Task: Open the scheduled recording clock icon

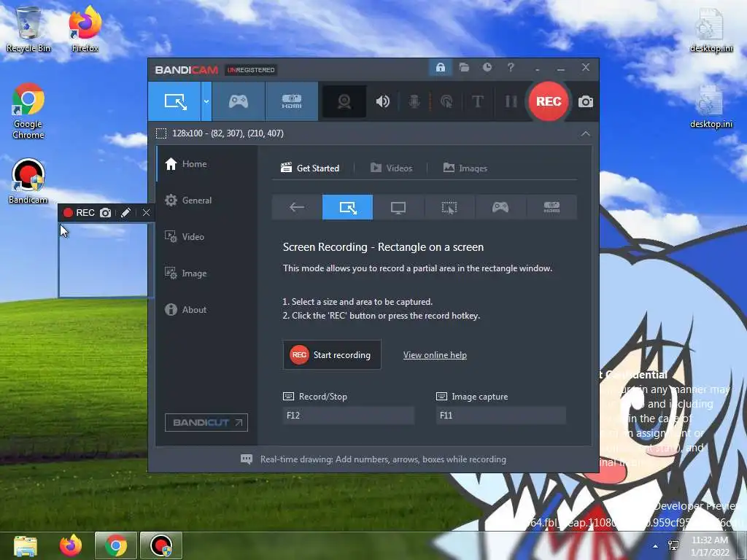Action: click(x=487, y=68)
